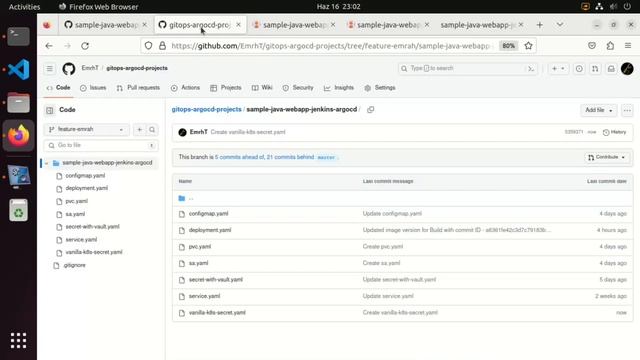Switch to the Actions tab
Screen dimensions: 640x360
185,88
